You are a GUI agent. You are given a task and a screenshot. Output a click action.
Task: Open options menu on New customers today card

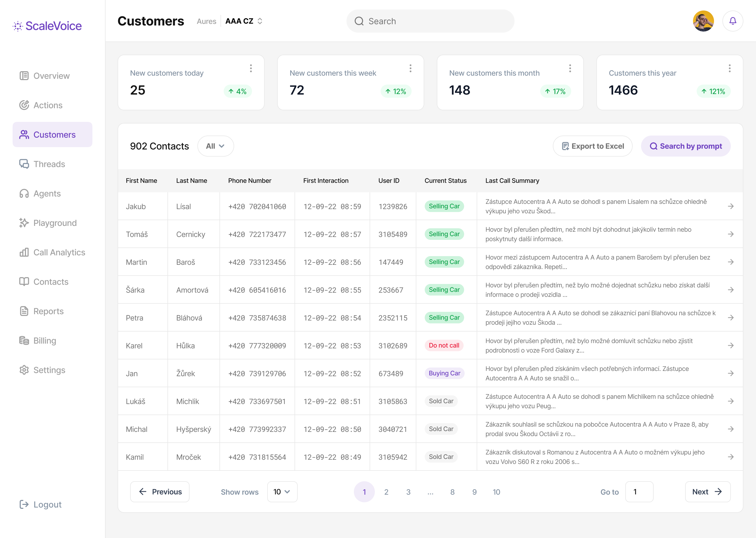[x=251, y=68]
